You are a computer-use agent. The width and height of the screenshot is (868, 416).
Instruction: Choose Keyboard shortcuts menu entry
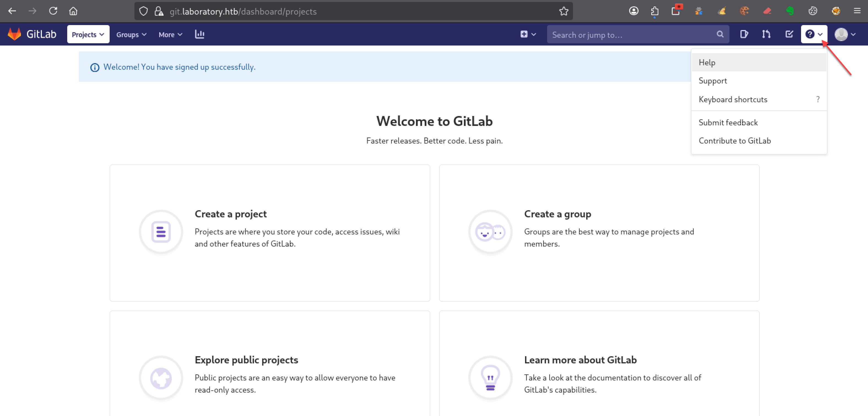point(759,99)
